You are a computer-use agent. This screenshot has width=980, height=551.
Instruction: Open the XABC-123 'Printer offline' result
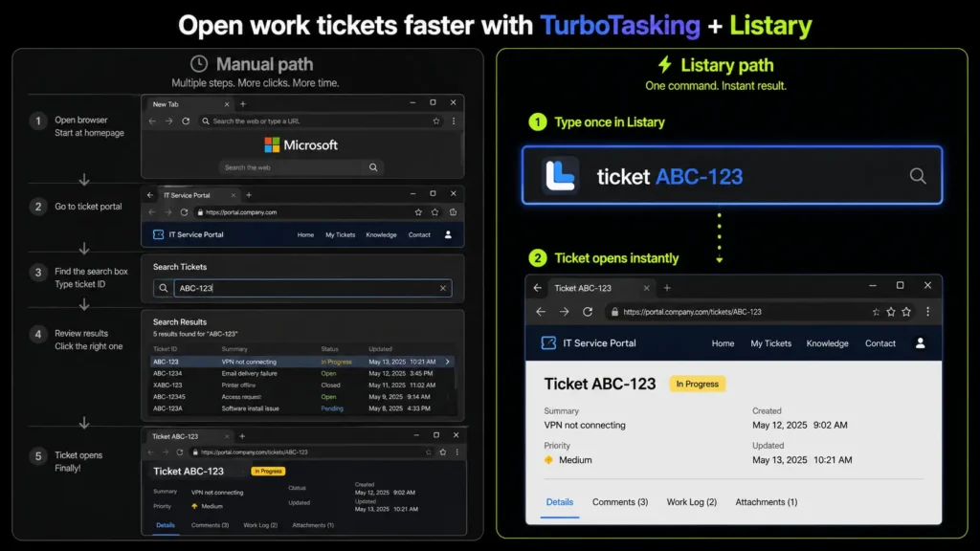302,386
